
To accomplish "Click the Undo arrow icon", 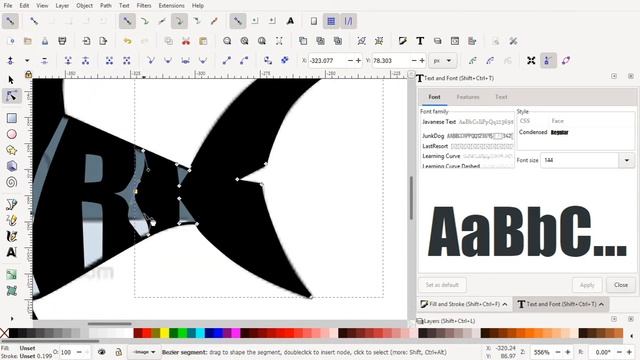I will tap(127, 41).
